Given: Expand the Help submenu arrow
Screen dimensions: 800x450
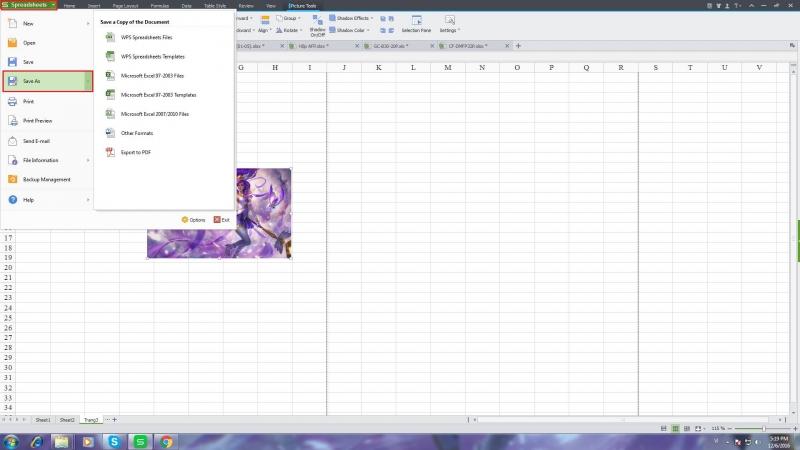Looking at the screenshot, I should click(88, 200).
